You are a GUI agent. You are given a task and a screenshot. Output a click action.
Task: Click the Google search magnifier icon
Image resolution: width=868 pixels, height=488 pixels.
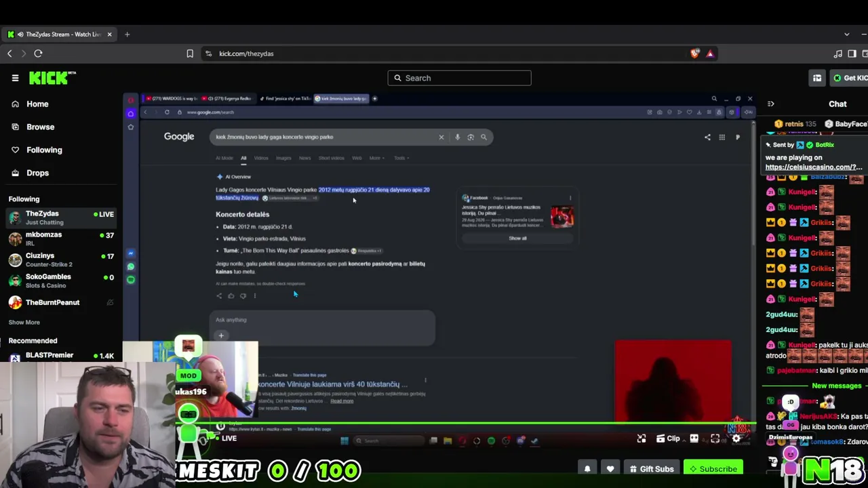click(484, 137)
